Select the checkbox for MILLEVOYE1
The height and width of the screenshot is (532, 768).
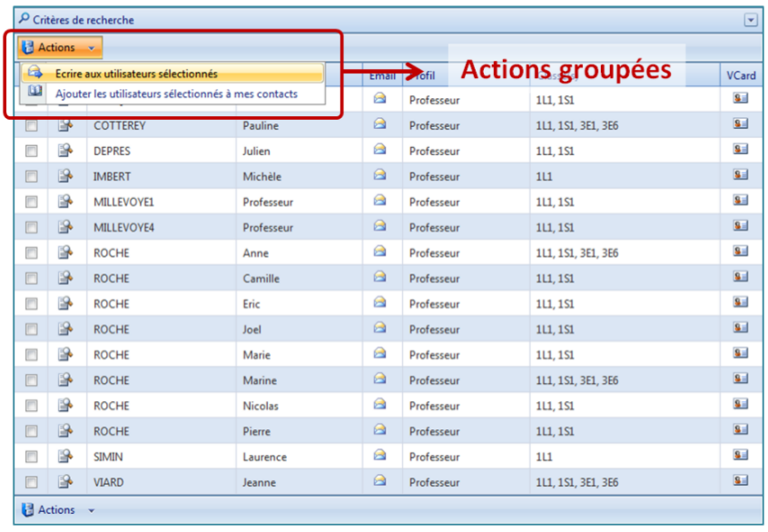[x=32, y=202]
